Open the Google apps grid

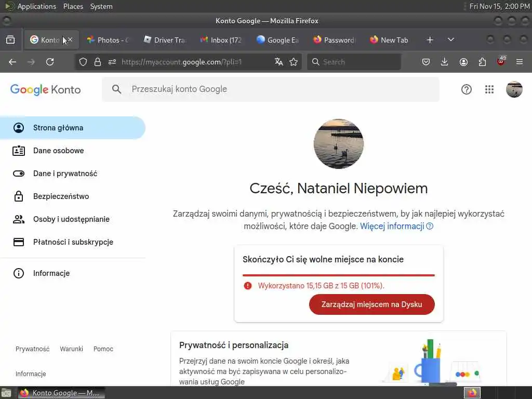click(x=489, y=89)
